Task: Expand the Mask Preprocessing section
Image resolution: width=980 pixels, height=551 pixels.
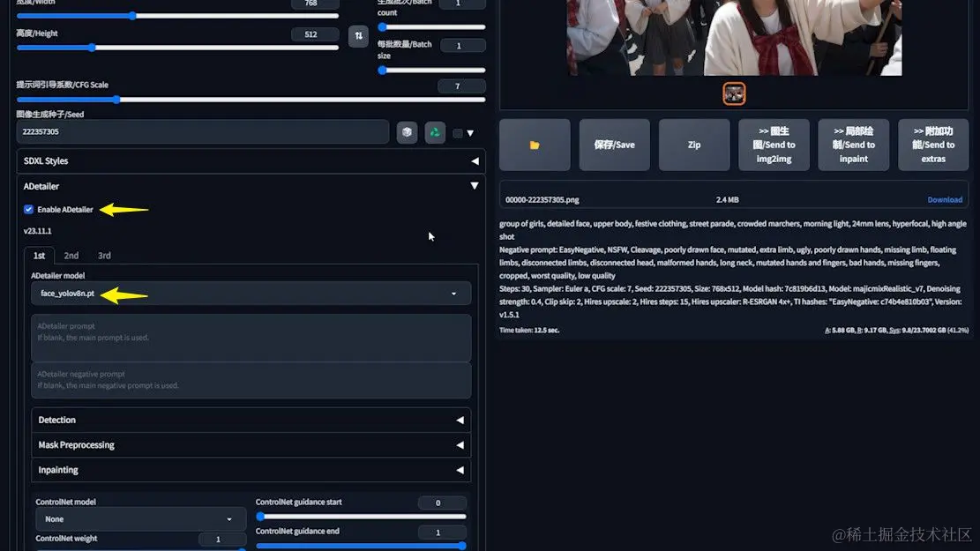Action: point(251,445)
